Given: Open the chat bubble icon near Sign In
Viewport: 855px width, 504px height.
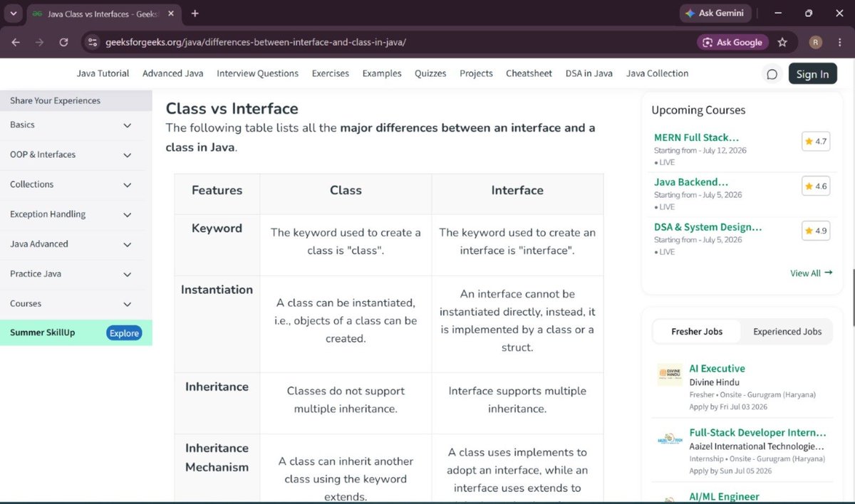Looking at the screenshot, I should pyautogui.click(x=772, y=74).
